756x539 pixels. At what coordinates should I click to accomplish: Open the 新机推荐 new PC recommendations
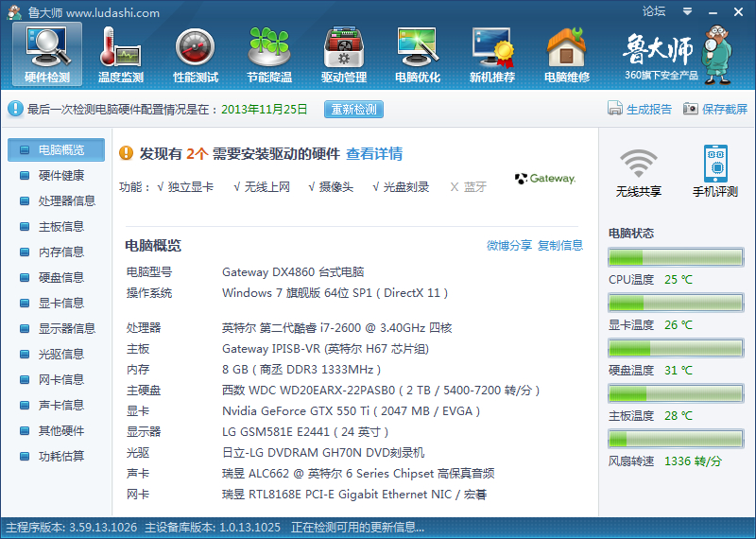(492, 55)
